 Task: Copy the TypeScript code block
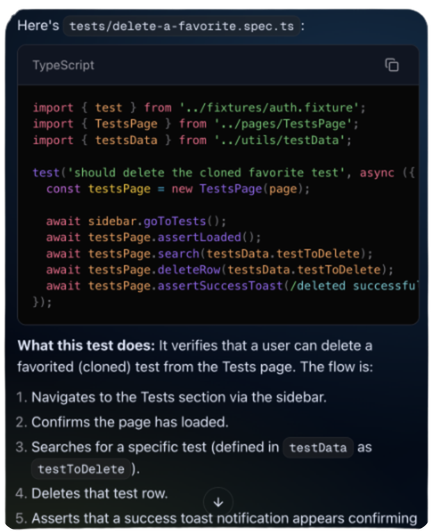click(392, 65)
